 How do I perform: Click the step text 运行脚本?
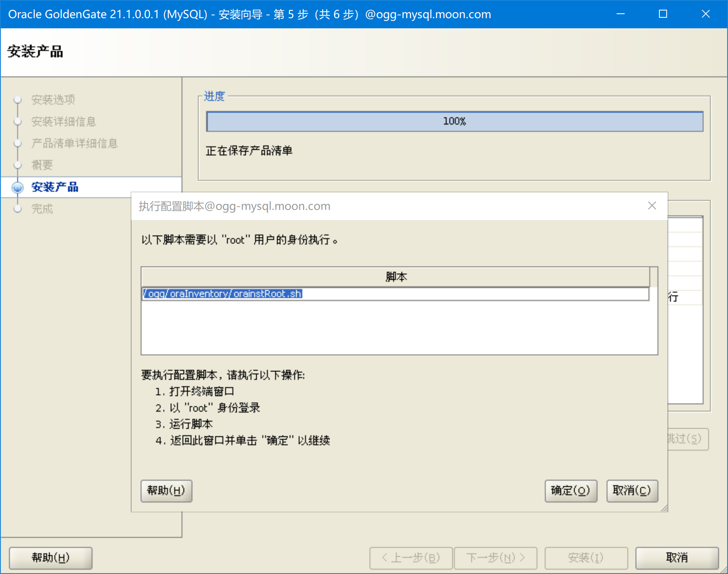pos(191,424)
